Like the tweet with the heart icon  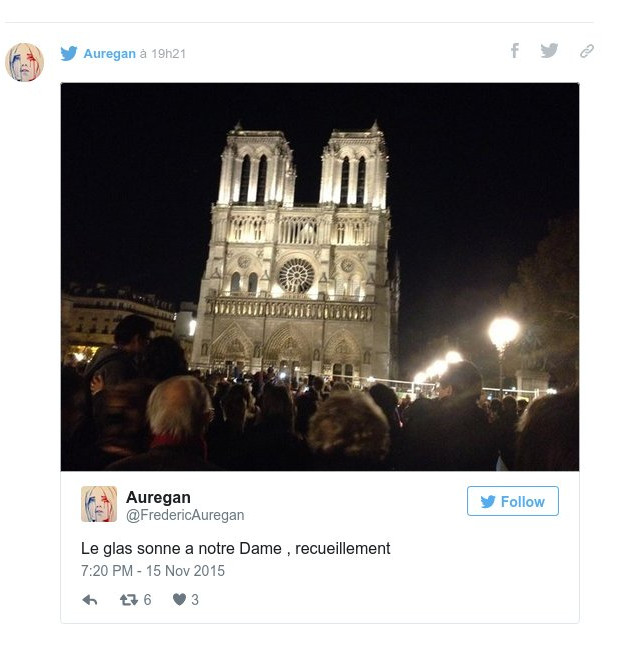179,600
